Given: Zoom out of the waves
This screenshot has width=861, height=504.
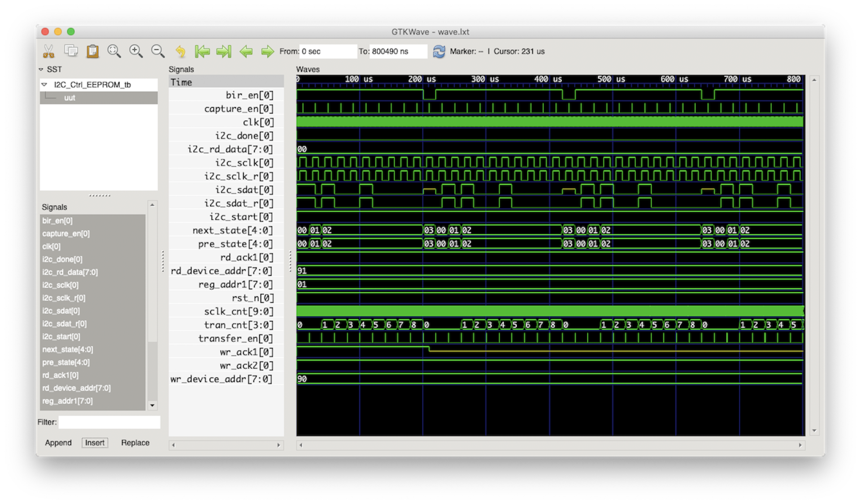Looking at the screenshot, I should click(x=157, y=51).
